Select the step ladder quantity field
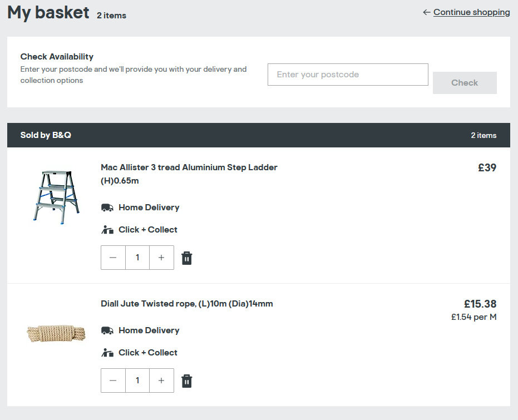This screenshot has width=518, height=420. tap(137, 258)
